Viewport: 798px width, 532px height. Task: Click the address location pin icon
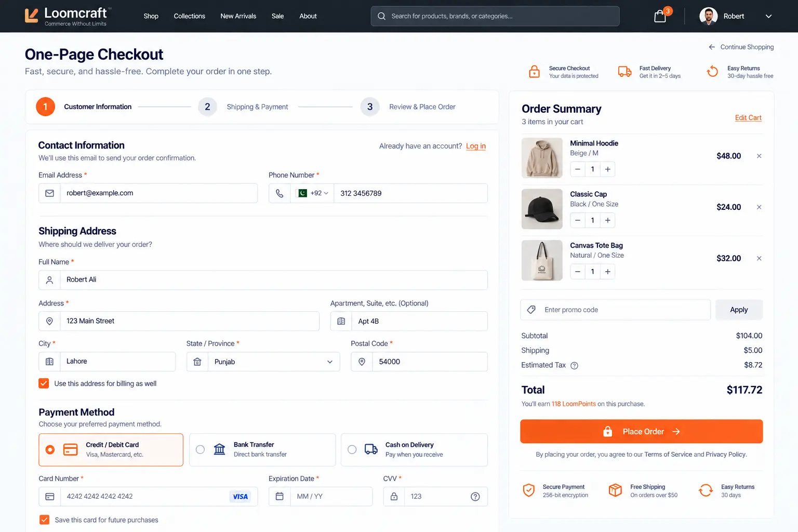pyautogui.click(x=49, y=321)
